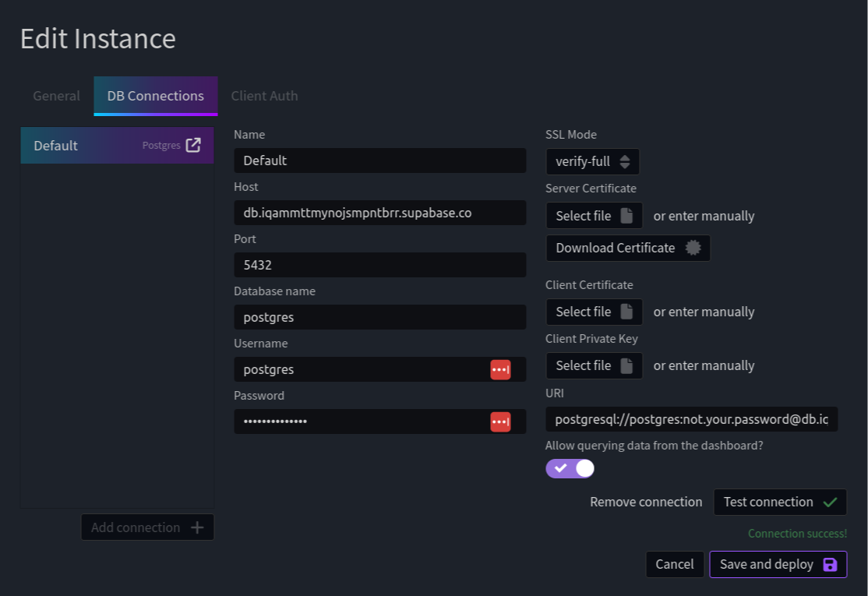Click file icon in Client Certificate Select file

626,312
